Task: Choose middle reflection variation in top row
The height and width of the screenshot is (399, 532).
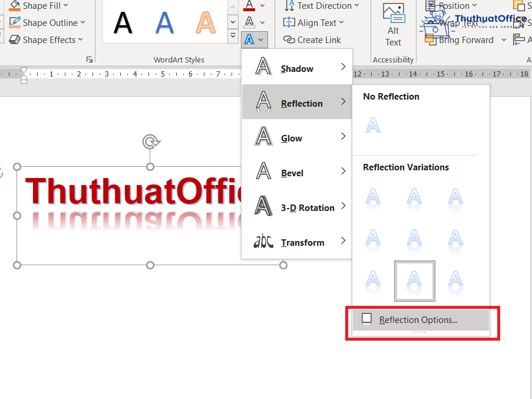Action: tap(414, 199)
